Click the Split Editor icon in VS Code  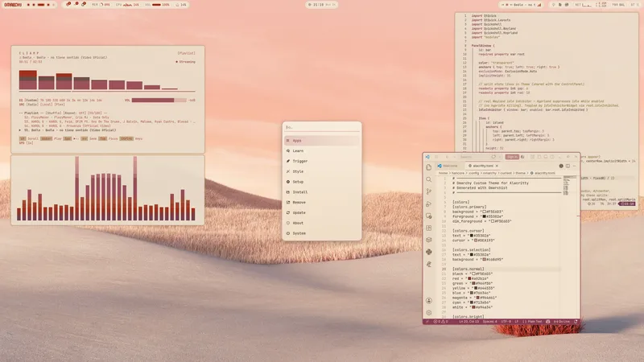pyautogui.click(x=568, y=166)
